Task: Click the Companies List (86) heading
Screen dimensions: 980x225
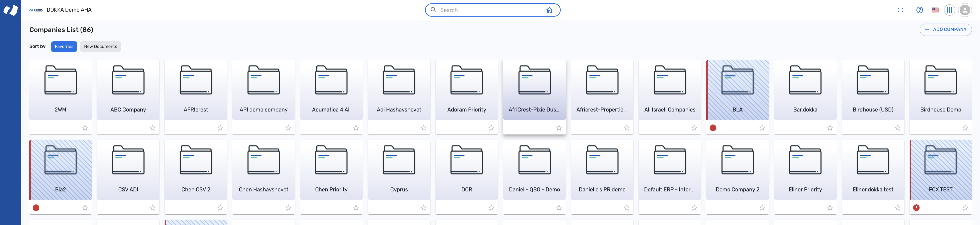Action: [x=61, y=30]
